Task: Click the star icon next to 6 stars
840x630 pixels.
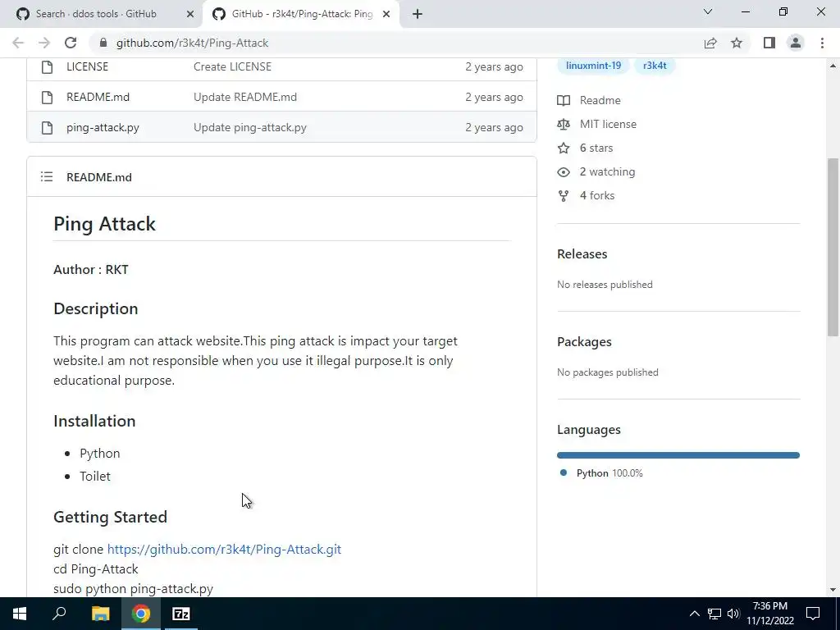Action: 564,148
